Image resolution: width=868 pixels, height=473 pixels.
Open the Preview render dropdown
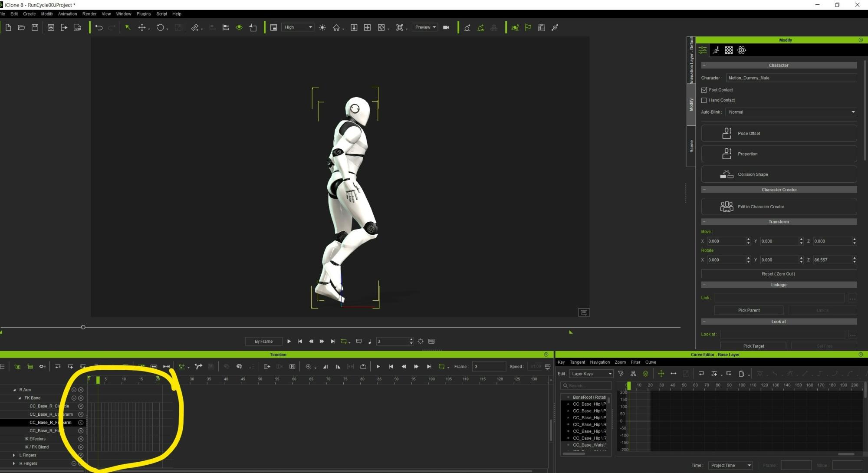point(425,27)
